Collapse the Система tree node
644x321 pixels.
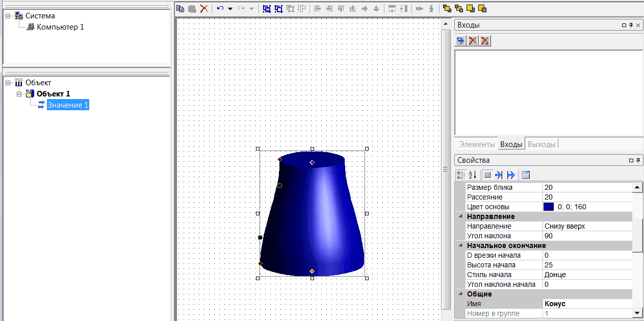[8, 16]
